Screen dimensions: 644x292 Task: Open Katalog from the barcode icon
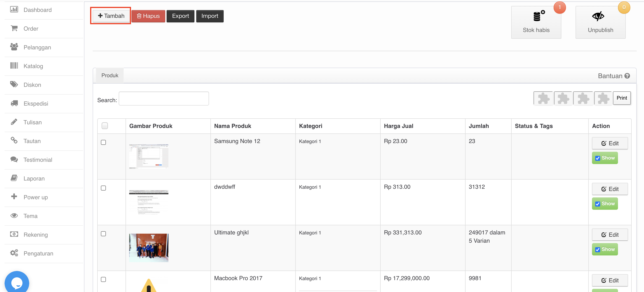(14, 66)
